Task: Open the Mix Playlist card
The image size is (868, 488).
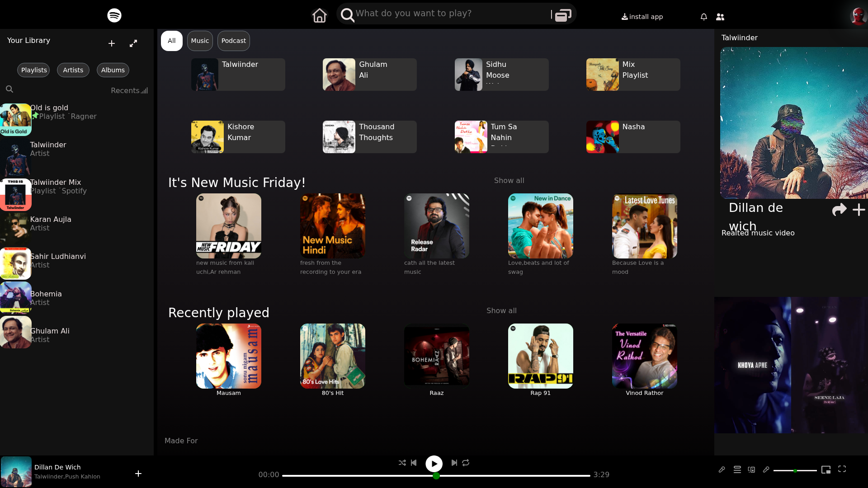Action: point(633,75)
